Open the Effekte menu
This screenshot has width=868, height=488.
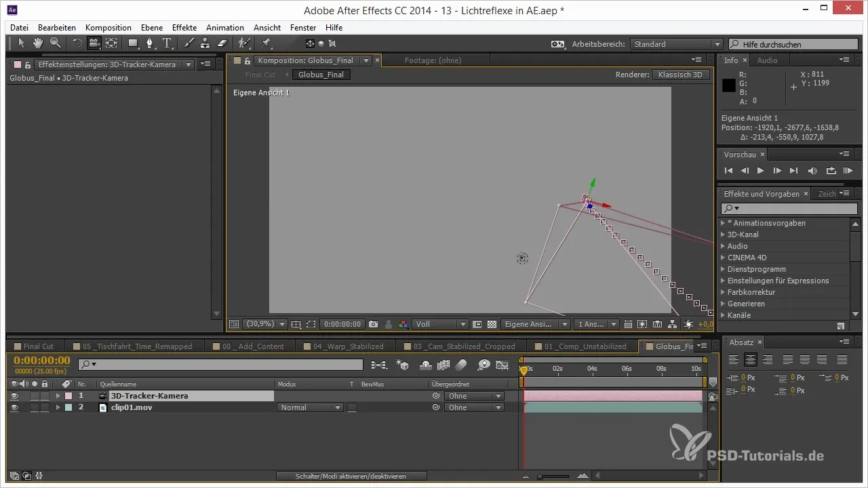[x=184, y=28]
